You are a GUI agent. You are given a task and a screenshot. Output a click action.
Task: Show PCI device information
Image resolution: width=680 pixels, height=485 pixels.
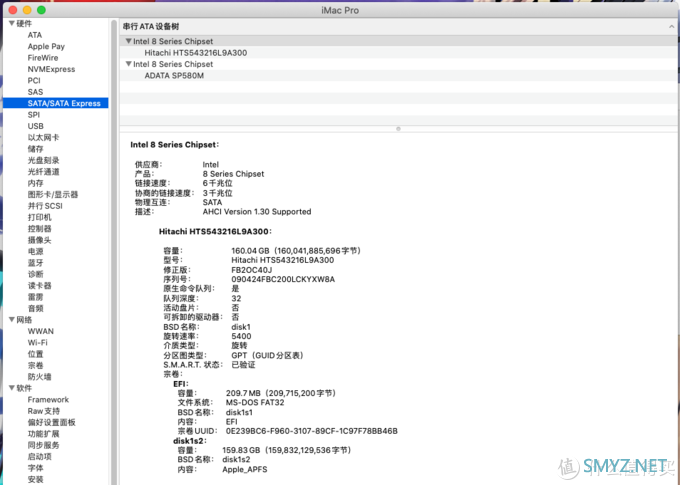(34, 81)
